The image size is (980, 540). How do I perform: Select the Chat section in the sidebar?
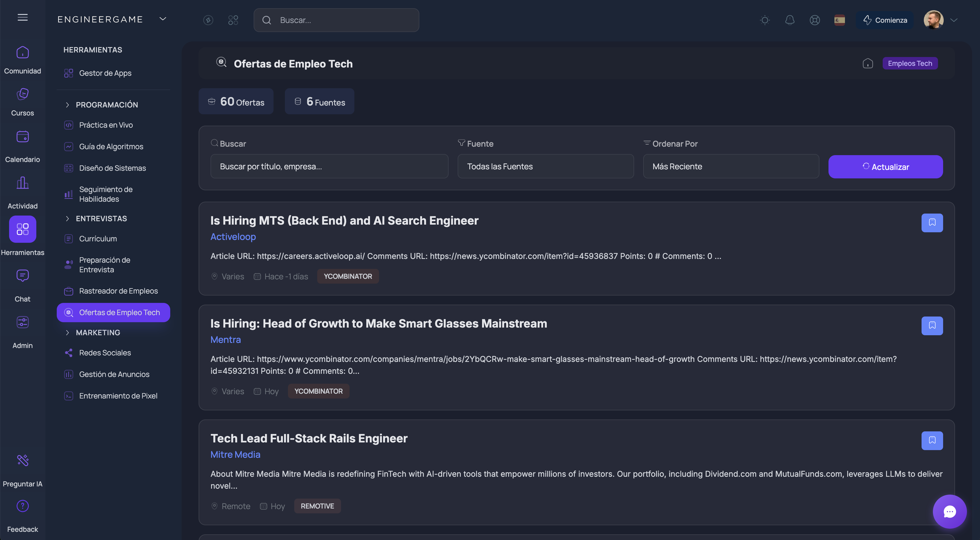[x=22, y=283]
